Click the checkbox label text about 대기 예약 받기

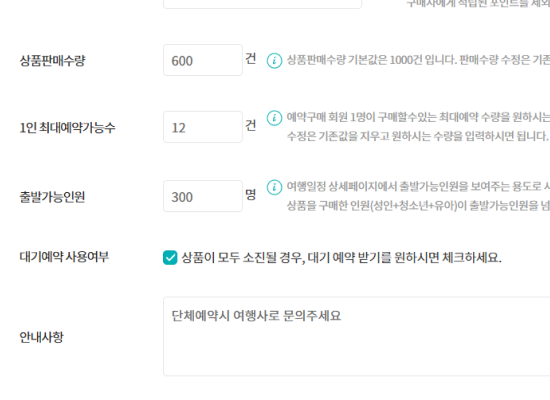click(341, 258)
